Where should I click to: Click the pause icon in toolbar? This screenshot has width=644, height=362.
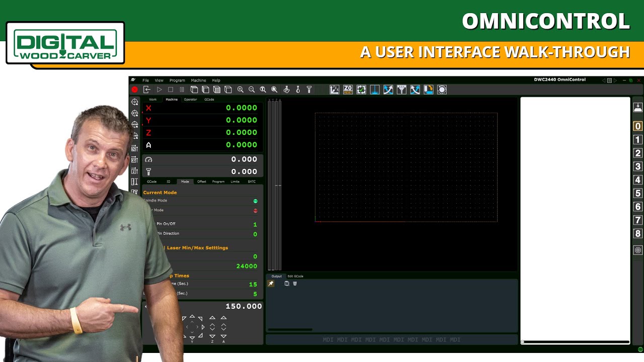[182, 89]
